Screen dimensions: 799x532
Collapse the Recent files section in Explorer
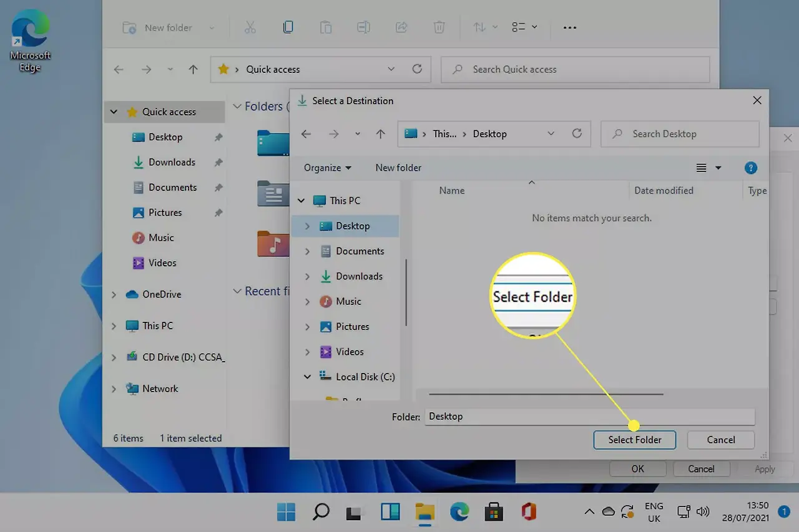[237, 291]
